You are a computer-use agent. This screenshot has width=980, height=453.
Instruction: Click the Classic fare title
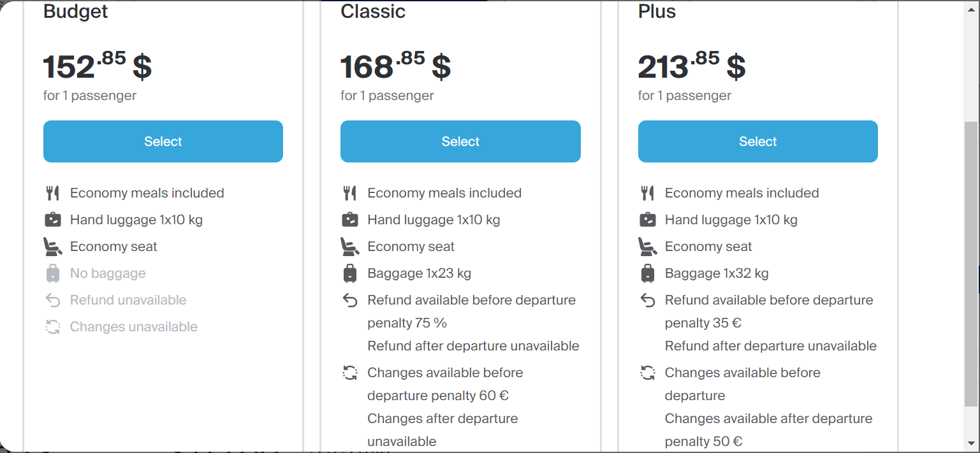coord(373,11)
